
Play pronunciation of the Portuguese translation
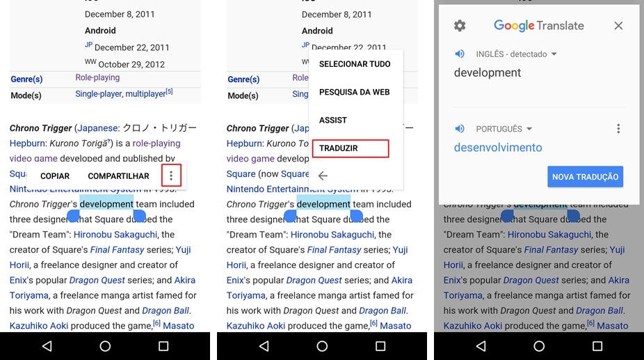point(460,129)
